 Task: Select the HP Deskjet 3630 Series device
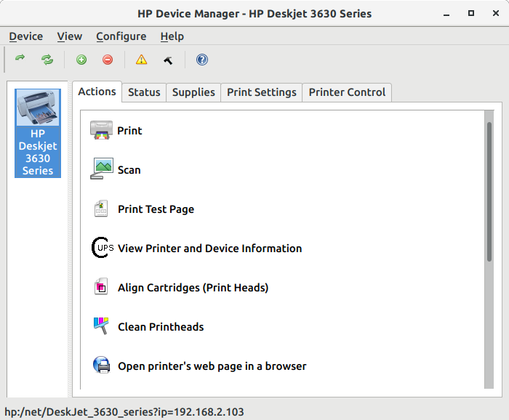(x=38, y=133)
